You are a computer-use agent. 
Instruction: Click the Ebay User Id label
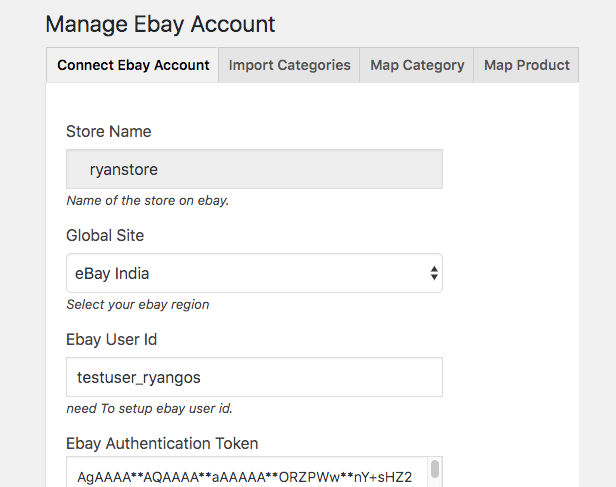pos(112,340)
